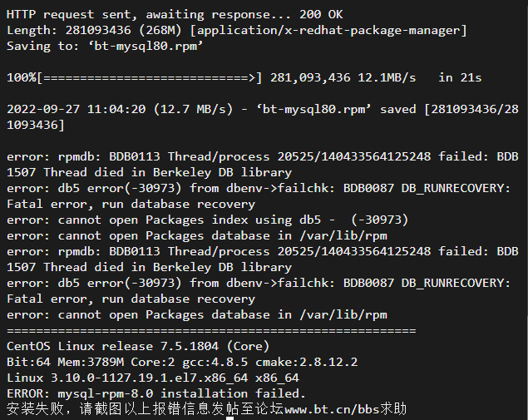Click the 12.1MB/s download speed text
The width and height of the screenshot is (528, 420).
[387, 78]
